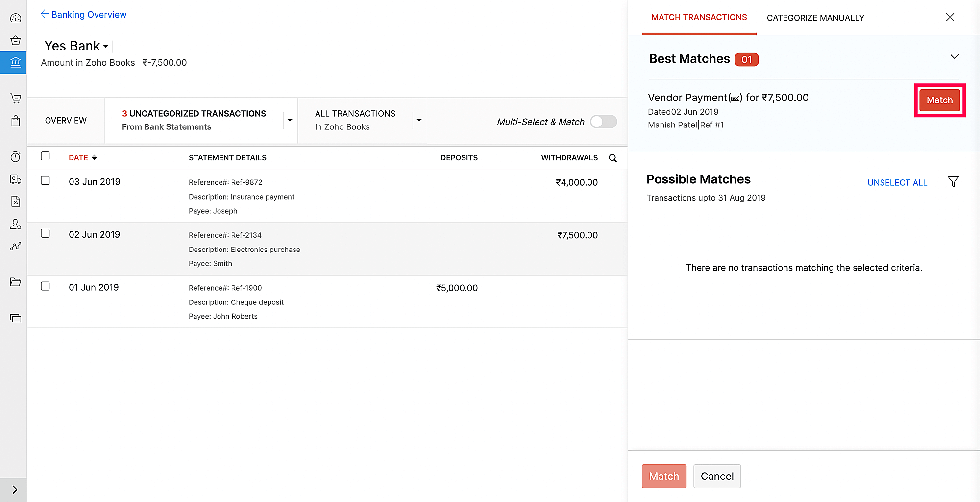Expand the Uncategorized Transactions dropdown arrow
980x502 pixels.
290,120
